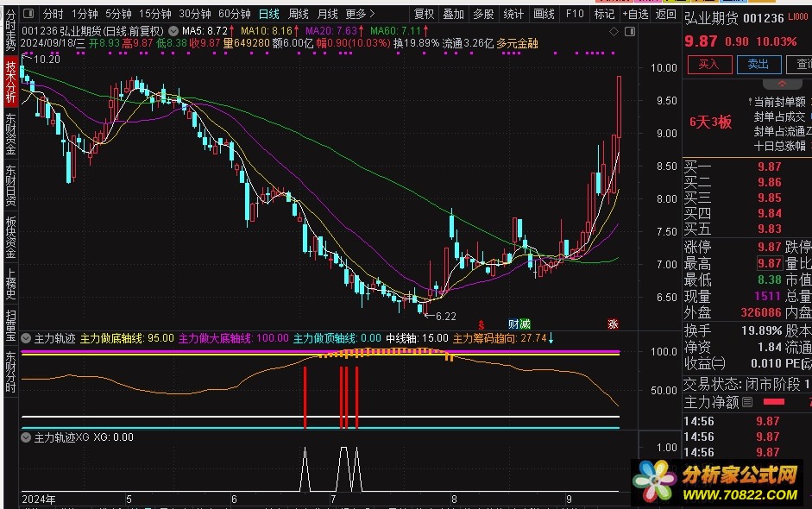Switch to the 分时 intraday chart period
Screen dimensions: 812x509
(53, 14)
